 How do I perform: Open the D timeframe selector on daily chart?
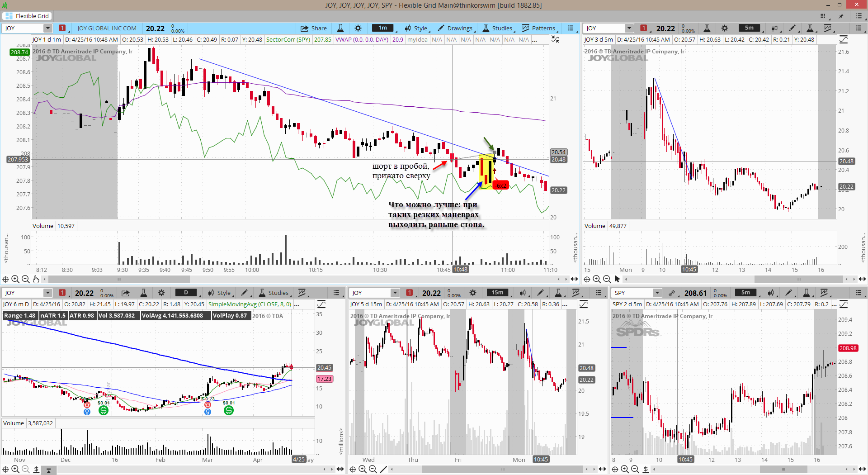pyautogui.click(x=186, y=293)
